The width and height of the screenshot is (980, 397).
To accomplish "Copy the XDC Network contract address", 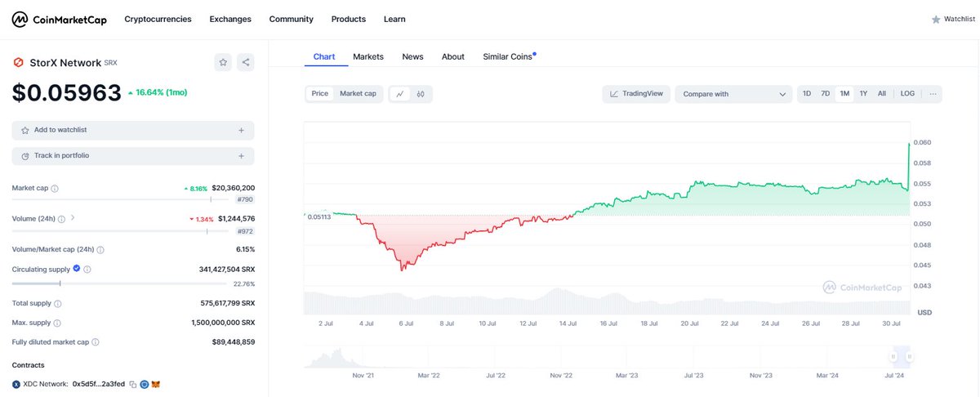I will (x=133, y=384).
